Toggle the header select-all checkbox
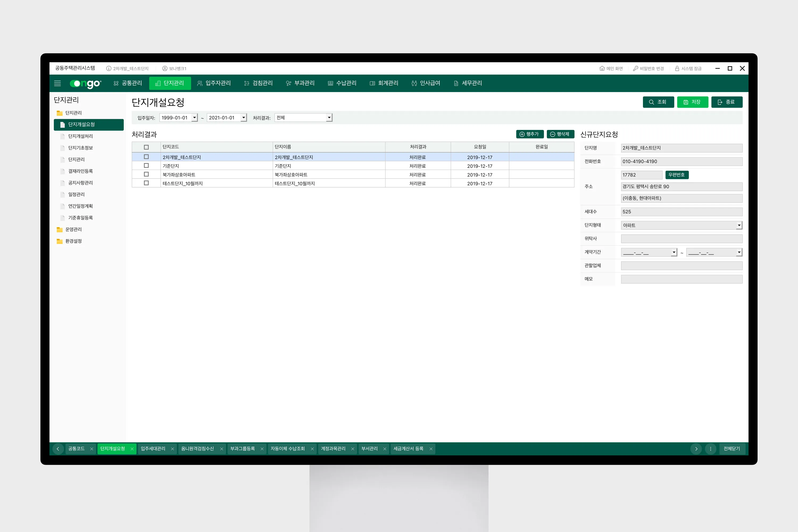This screenshot has height=532, width=798. [146, 147]
